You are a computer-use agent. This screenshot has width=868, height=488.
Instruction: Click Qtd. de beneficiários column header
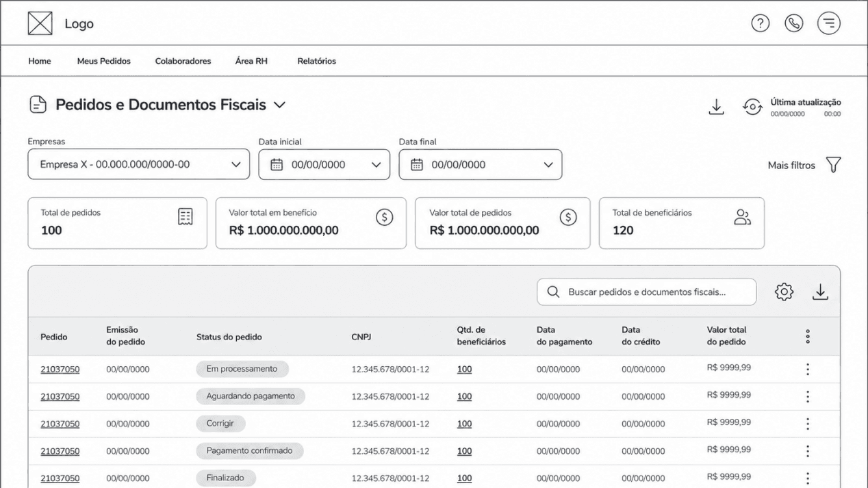tap(482, 336)
